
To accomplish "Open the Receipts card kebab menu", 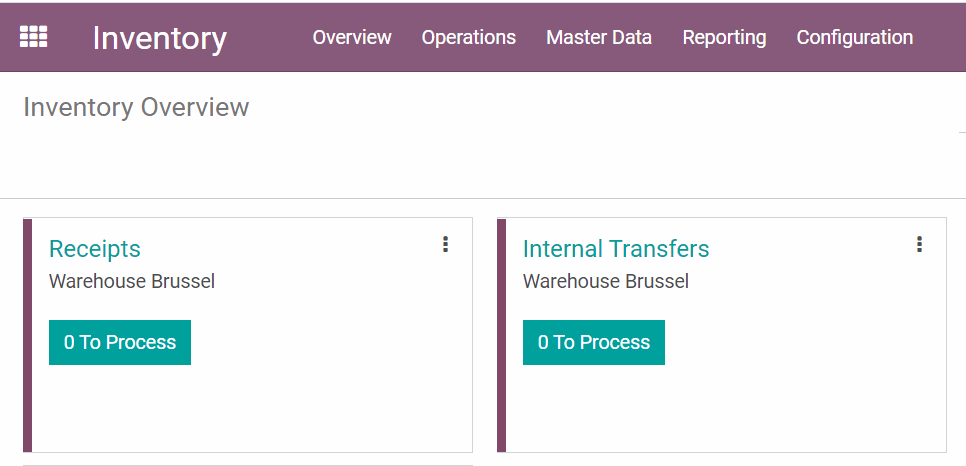I will coord(445,244).
